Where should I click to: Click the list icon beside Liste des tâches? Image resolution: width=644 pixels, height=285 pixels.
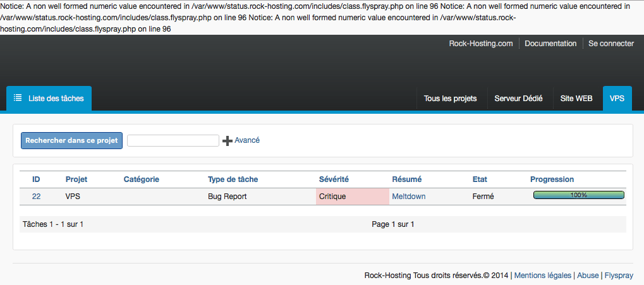click(x=18, y=99)
